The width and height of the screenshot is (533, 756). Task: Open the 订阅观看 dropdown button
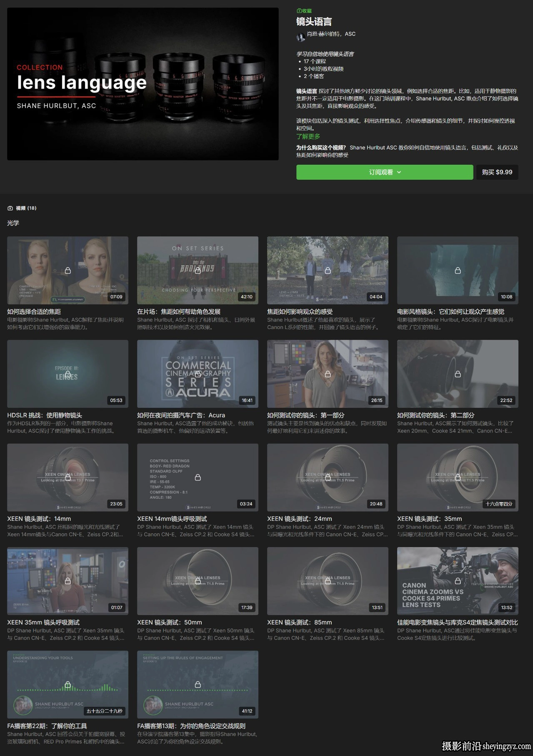[x=385, y=172]
